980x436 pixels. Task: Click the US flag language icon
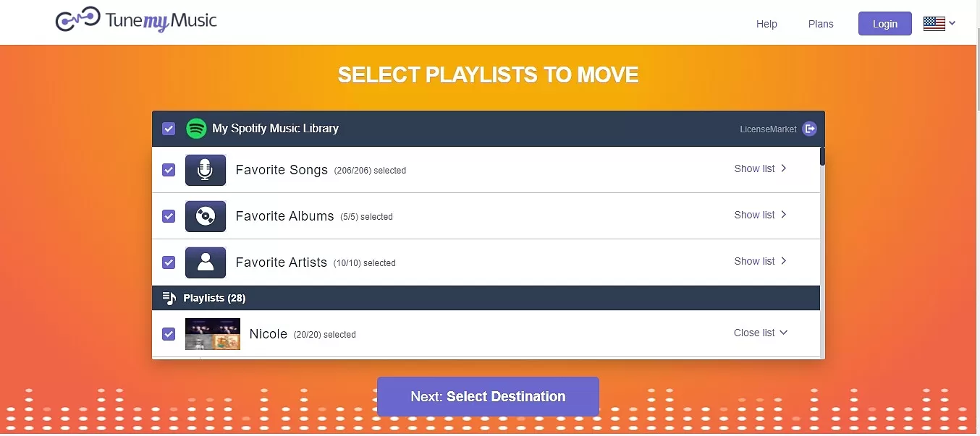pyautogui.click(x=934, y=24)
